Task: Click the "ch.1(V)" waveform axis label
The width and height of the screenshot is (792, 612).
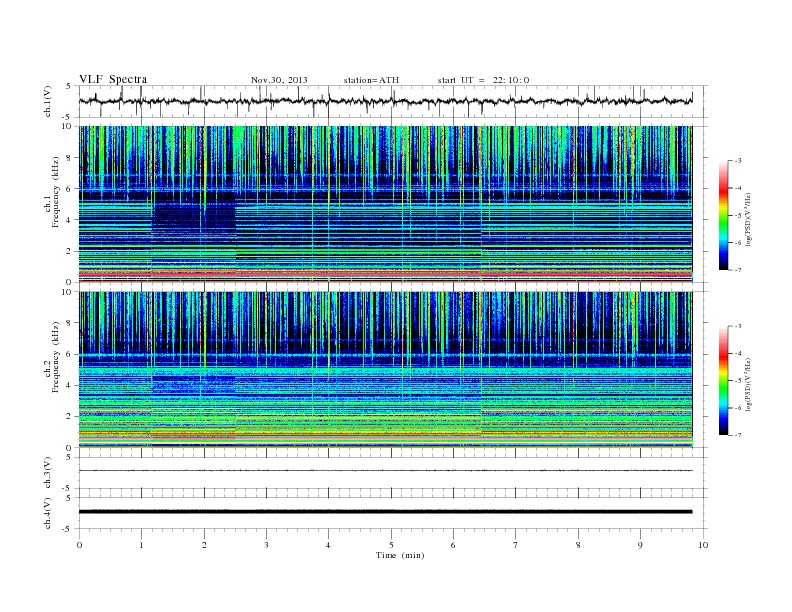Action: tap(48, 101)
